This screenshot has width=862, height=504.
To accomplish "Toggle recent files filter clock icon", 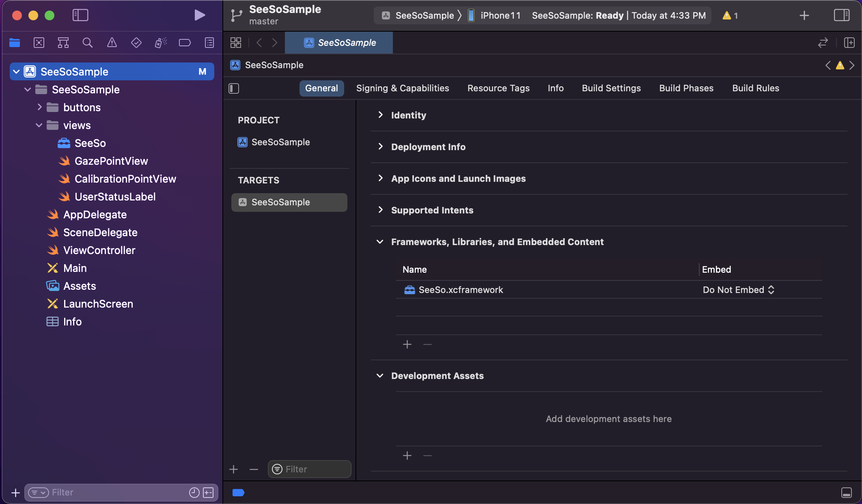I will [194, 493].
